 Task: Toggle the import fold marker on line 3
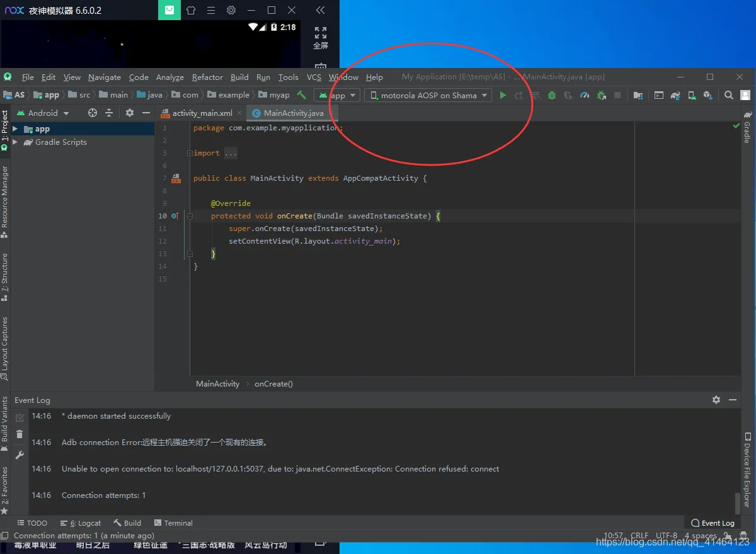pyautogui.click(x=190, y=153)
